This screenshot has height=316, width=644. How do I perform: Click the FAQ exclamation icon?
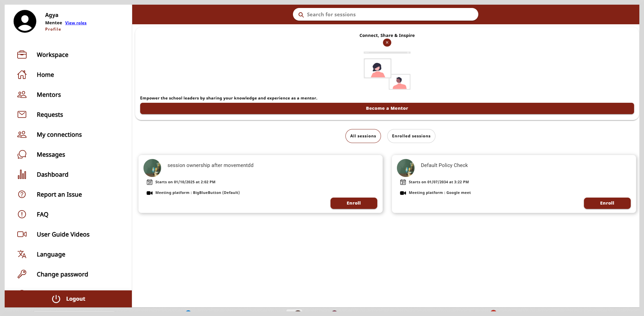(22, 214)
